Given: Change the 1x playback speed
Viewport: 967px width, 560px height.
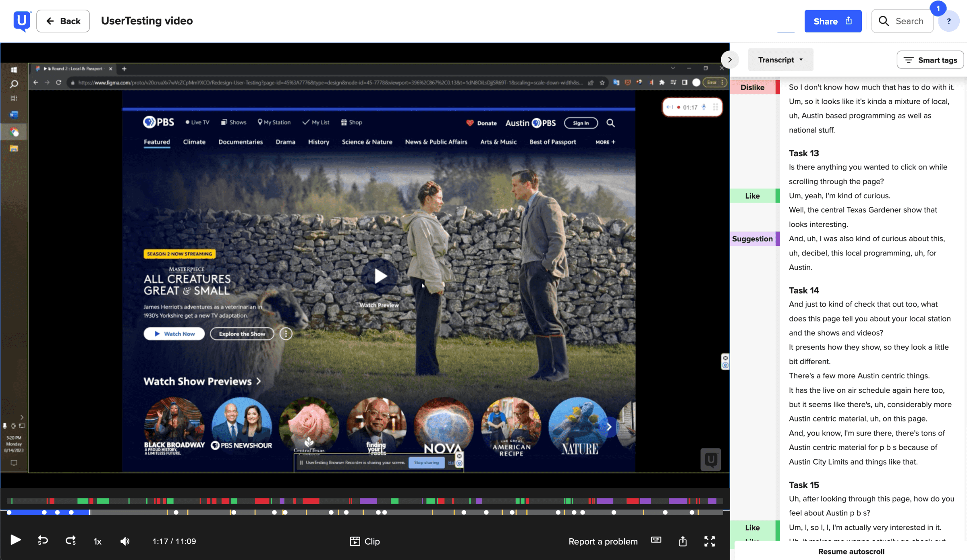Looking at the screenshot, I should 98,541.
